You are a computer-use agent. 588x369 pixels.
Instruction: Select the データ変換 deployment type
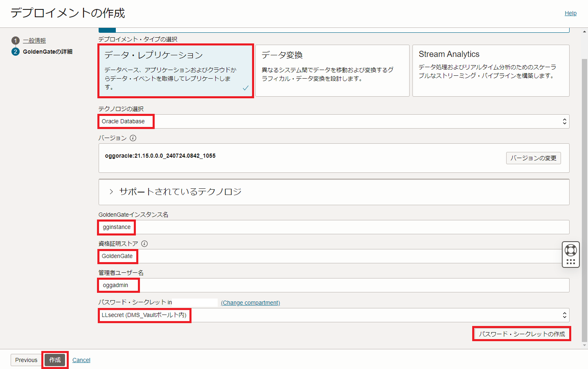(x=332, y=70)
